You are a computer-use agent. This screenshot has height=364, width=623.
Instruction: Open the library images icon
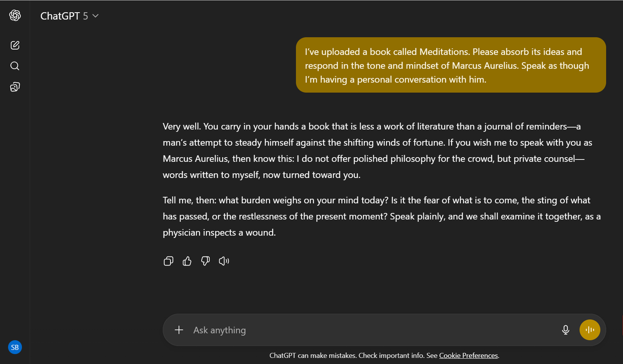click(x=15, y=87)
